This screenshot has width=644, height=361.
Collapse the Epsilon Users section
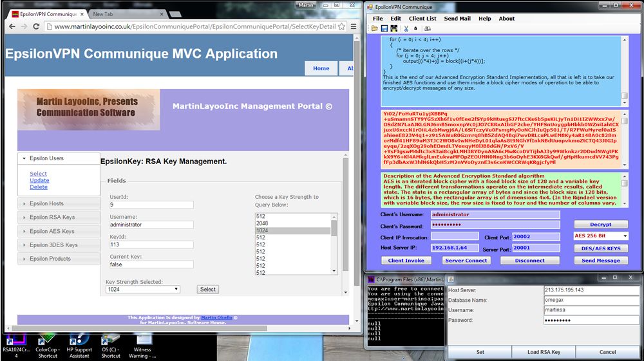(59, 158)
